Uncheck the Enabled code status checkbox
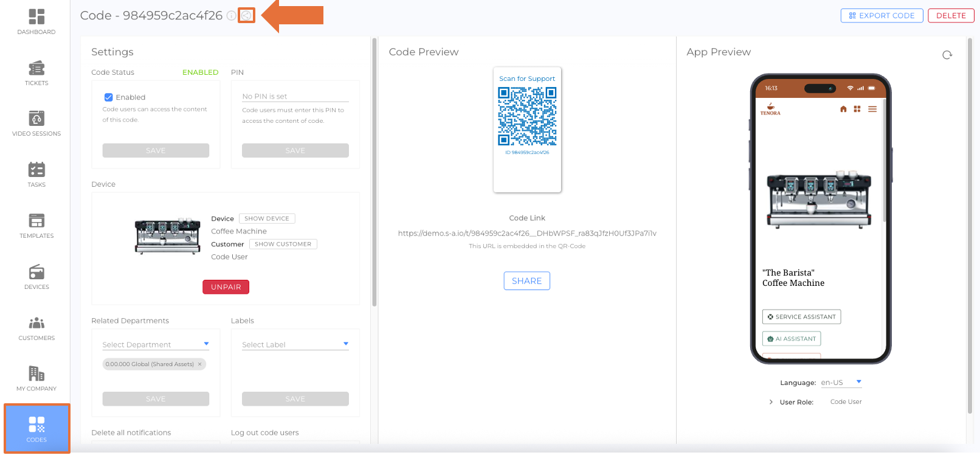Image resolution: width=980 pixels, height=458 pixels. 108,97
